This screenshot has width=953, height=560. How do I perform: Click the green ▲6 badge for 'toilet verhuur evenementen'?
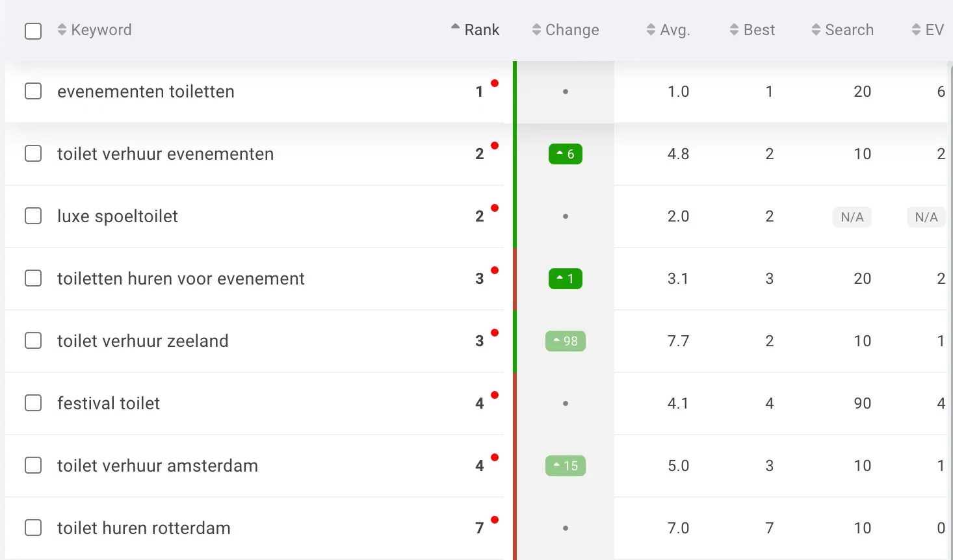coord(565,154)
